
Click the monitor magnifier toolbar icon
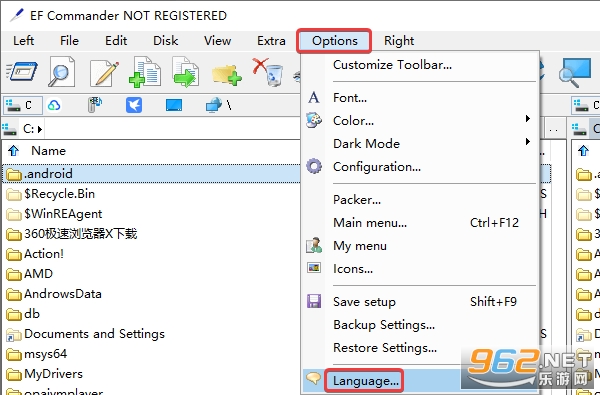575,73
